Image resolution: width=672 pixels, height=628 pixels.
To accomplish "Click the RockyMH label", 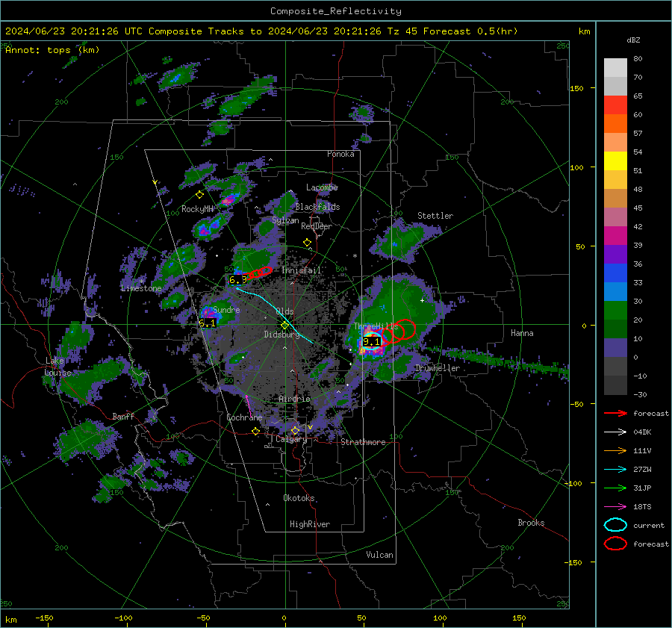I will coord(198,209).
